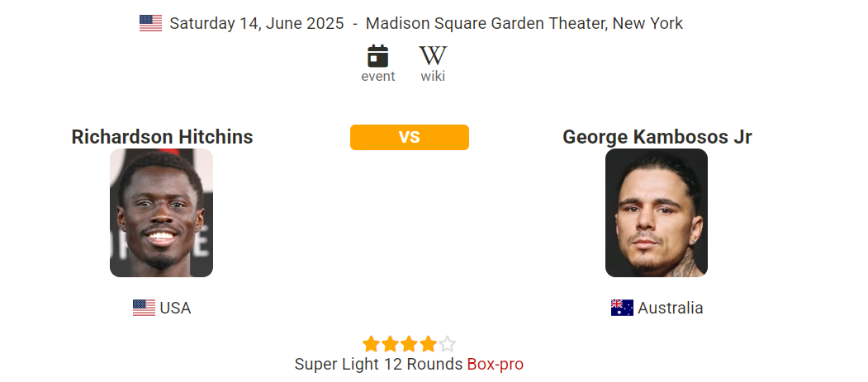Select the empty fifth rating star
This screenshot has height=382, width=868.
pyautogui.click(x=447, y=344)
